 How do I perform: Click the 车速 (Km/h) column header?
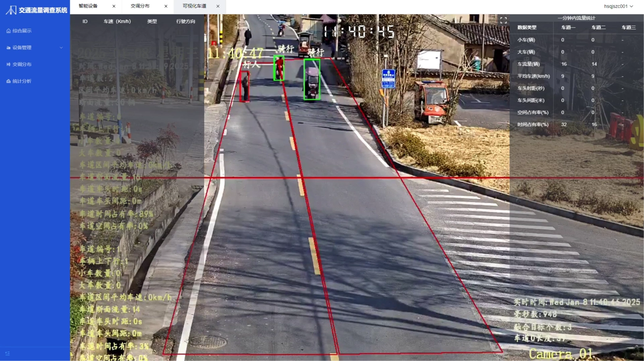[117, 21]
